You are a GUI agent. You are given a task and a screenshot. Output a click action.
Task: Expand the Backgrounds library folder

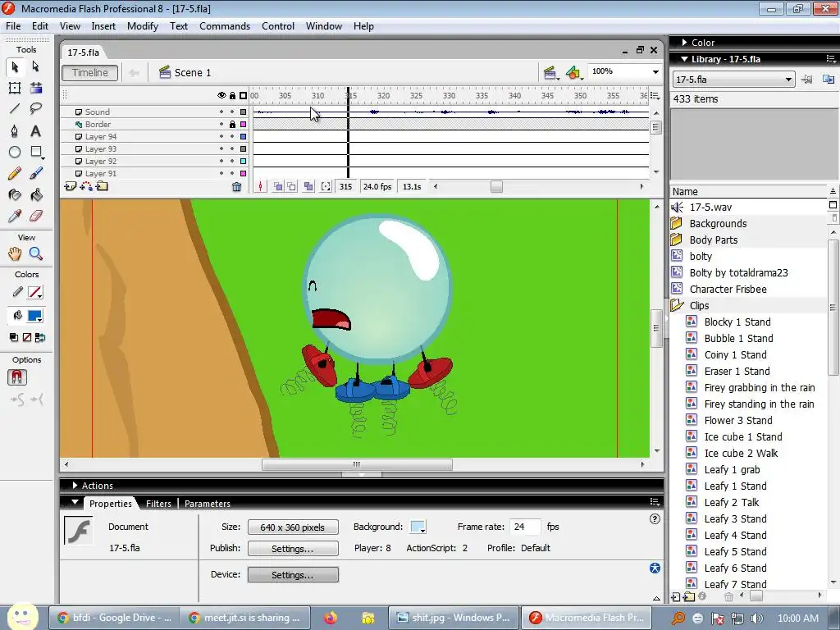pyautogui.click(x=676, y=223)
